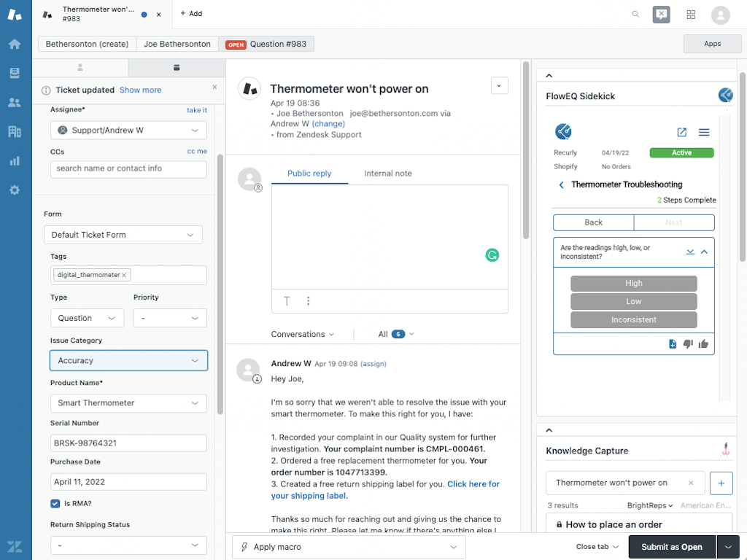Open Reporting bar chart icon
The image size is (747, 560).
point(15,160)
